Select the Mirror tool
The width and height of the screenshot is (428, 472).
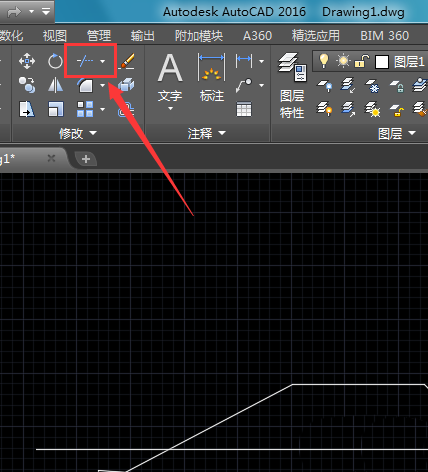tap(55, 85)
